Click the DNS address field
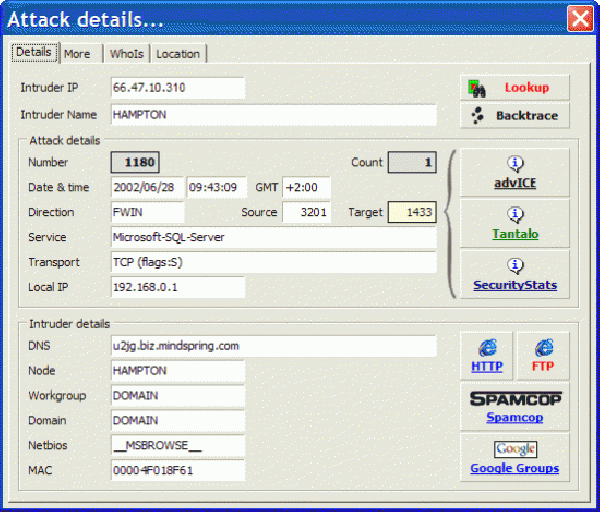The image size is (600, 512). point(273,346)
